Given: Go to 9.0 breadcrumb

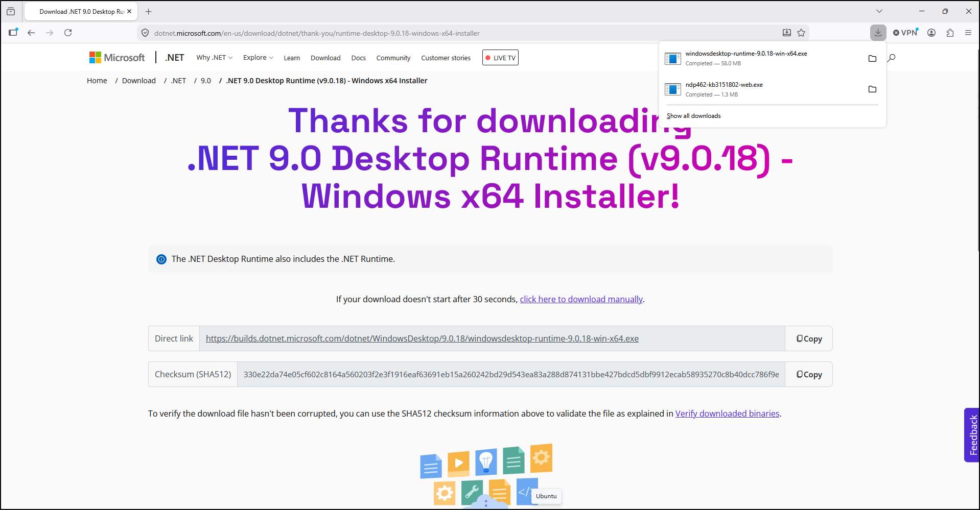Looking at the screenshot, I should [206, 81].
